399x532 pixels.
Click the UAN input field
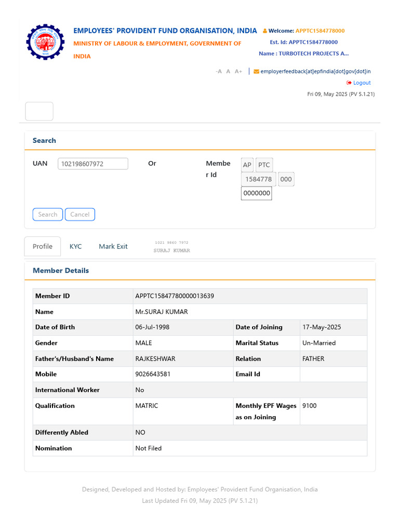92,164
